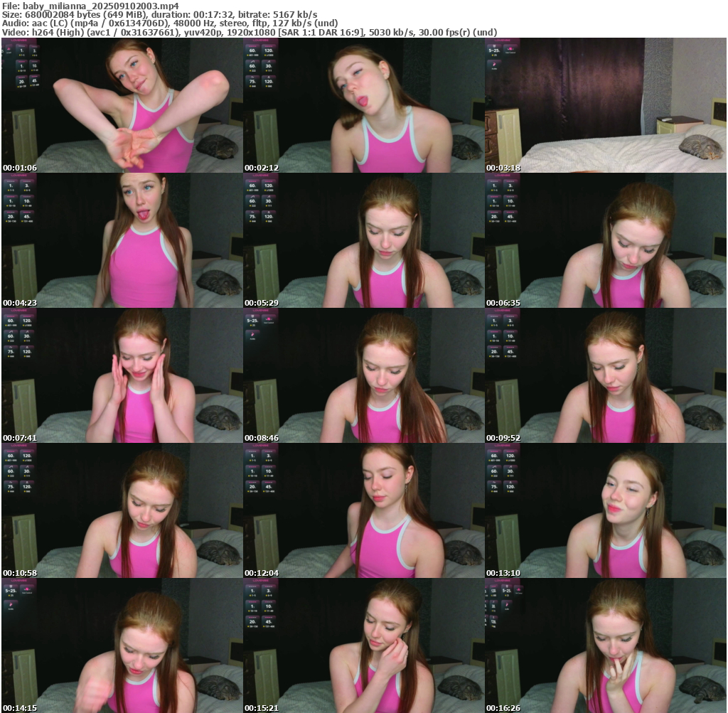
Task: Click the empty-bed frame at 00:03:18
Action: tap(605, 105)
